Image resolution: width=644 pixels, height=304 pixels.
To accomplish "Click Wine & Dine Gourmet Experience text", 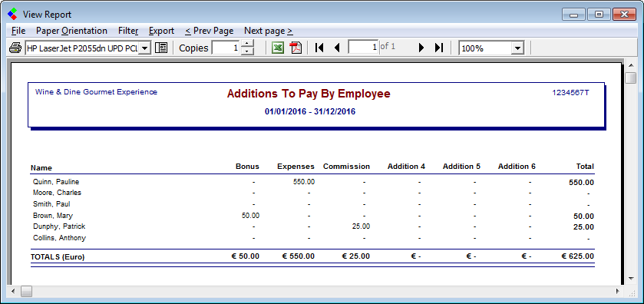I will coord(96,92).
